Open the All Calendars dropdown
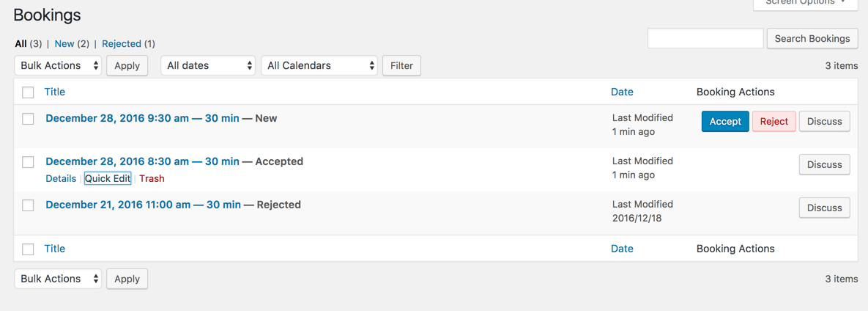Viewport: 868px width, 311px height. pyautogui.click(x=319, y=65)
